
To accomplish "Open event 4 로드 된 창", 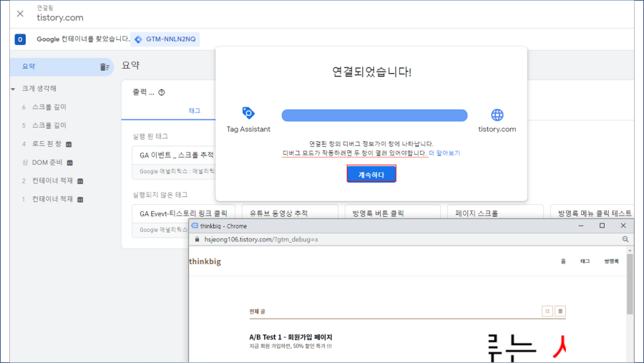I will (x=47, y=144).
